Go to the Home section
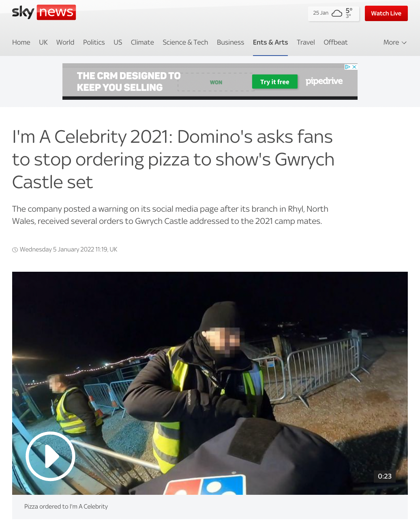Viewport: 420px width, 524px height. pyautogui.click(x=21, y=42)
